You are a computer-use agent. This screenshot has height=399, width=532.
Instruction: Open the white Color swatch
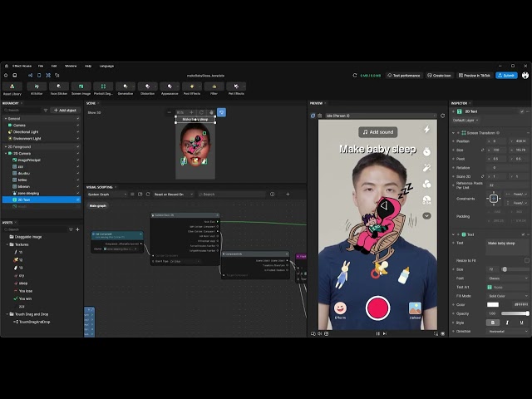coord(493,305)
